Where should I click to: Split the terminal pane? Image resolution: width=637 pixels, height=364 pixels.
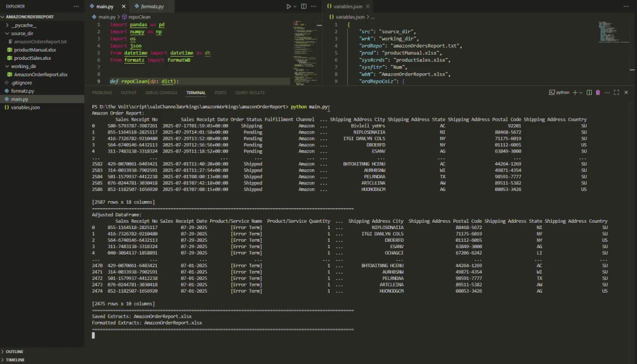tap(589, 92)
